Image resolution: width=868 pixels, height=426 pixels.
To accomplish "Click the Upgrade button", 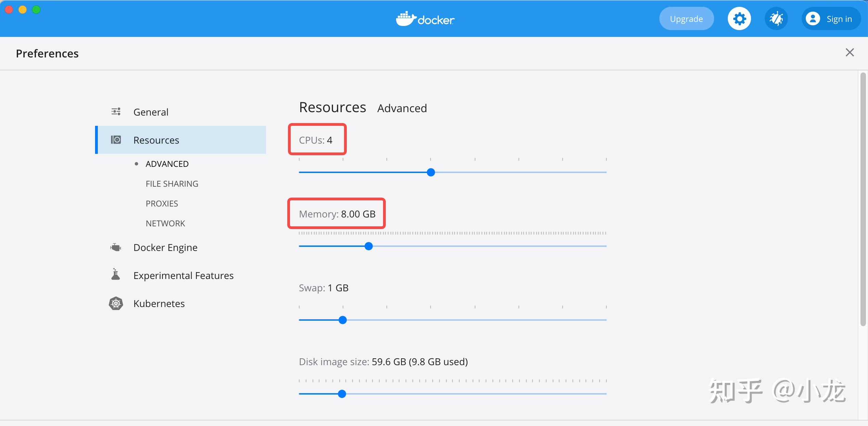I will [x=686, y=19].
